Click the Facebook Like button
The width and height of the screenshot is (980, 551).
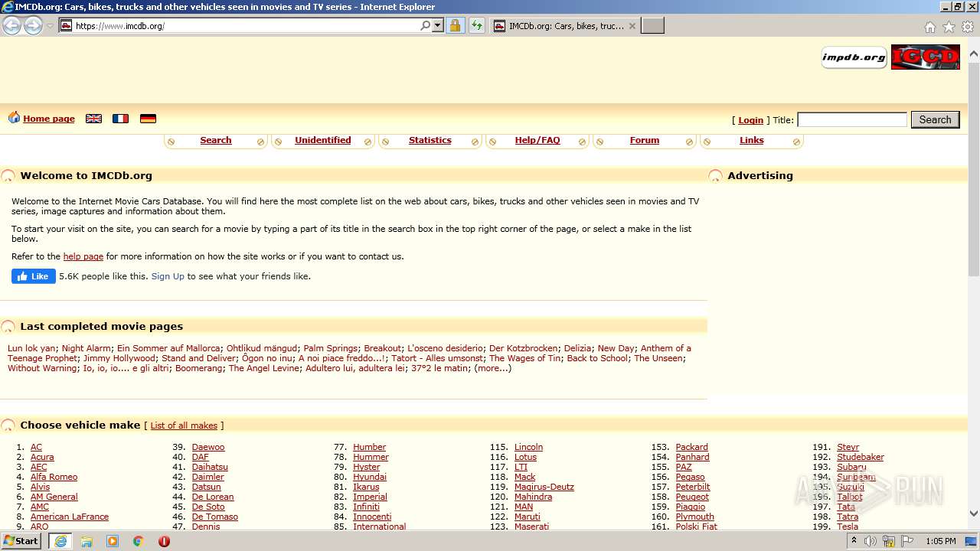click(x=34, y=276)
